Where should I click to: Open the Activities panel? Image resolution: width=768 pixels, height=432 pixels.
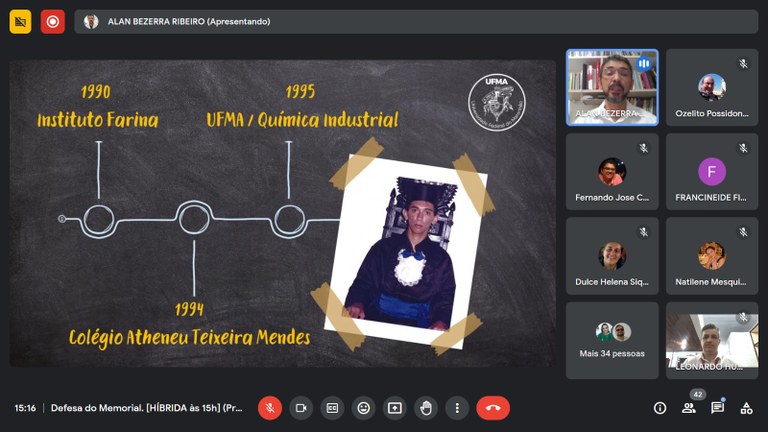tap(746, 408)
